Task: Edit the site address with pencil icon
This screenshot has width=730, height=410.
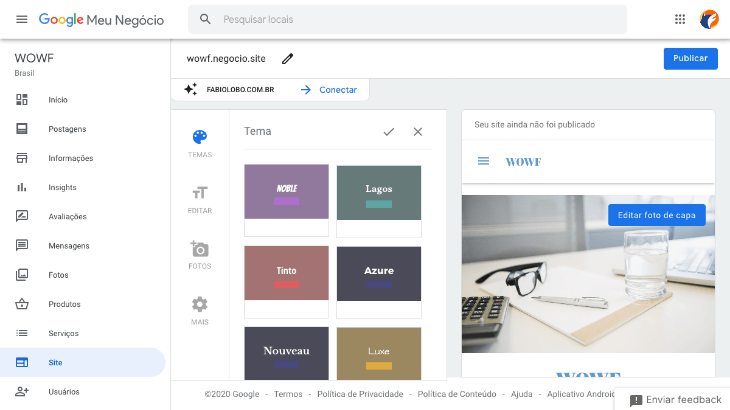Action: 288,59
